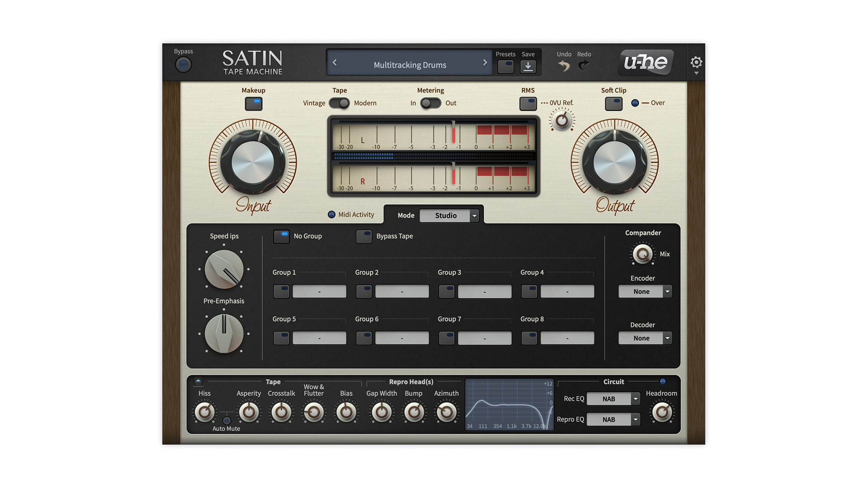
Task: Click the Azimuth knob
Action: (x=446, y=412)
